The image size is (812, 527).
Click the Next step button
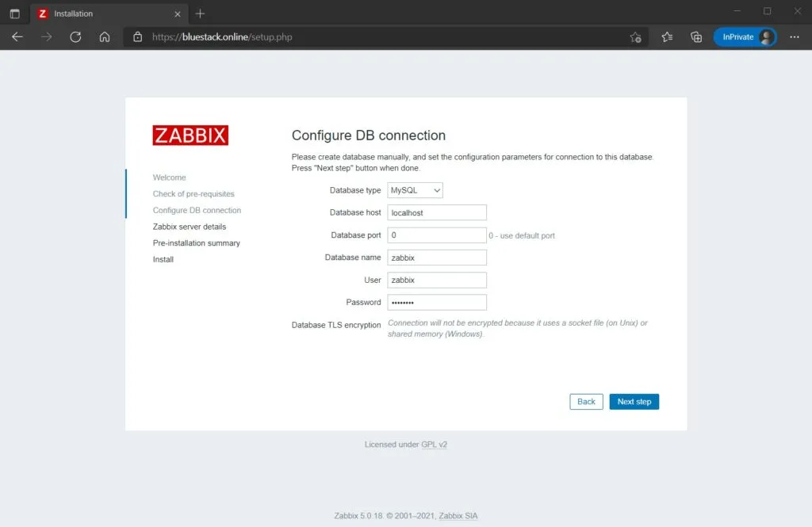point(634,402)
